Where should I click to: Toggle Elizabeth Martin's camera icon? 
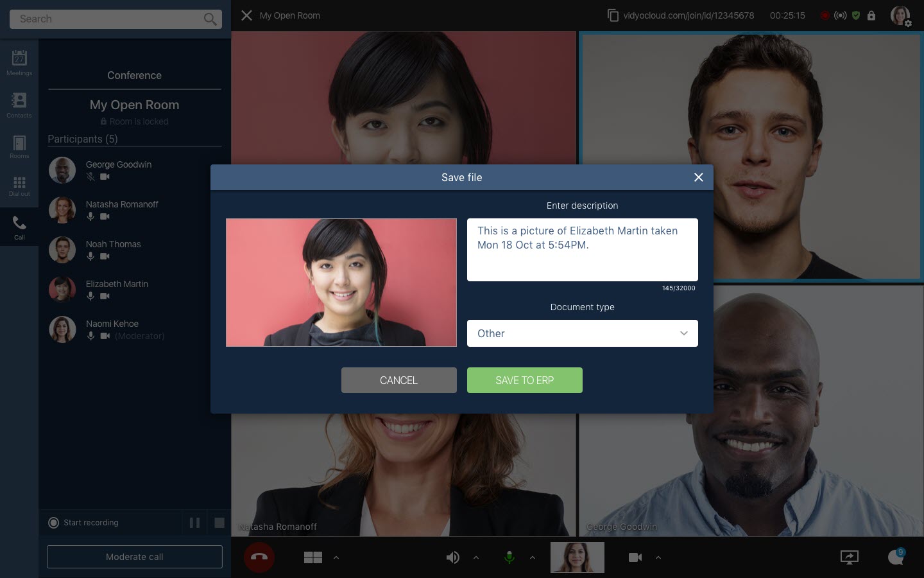[105, 296]
